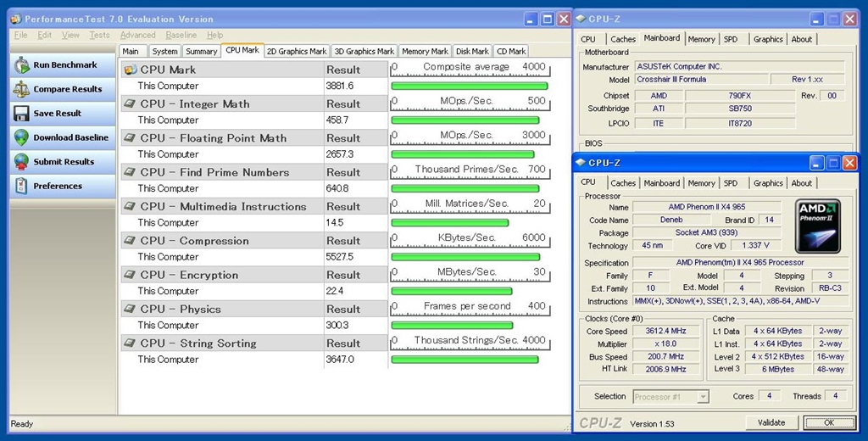The width and height of the screenshot is (868, 441).
Task: Click the Integer Math result 458.7
Action: (337, 120)
